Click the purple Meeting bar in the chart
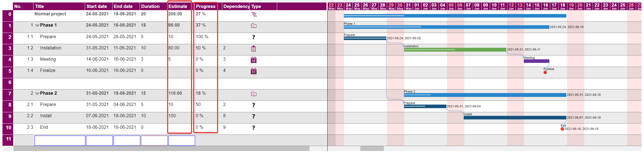The image size is (644, 154). (x=536, y=61)
